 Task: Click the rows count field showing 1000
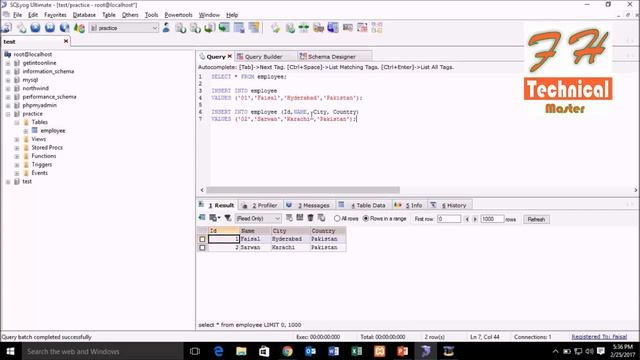click(492, 219)
